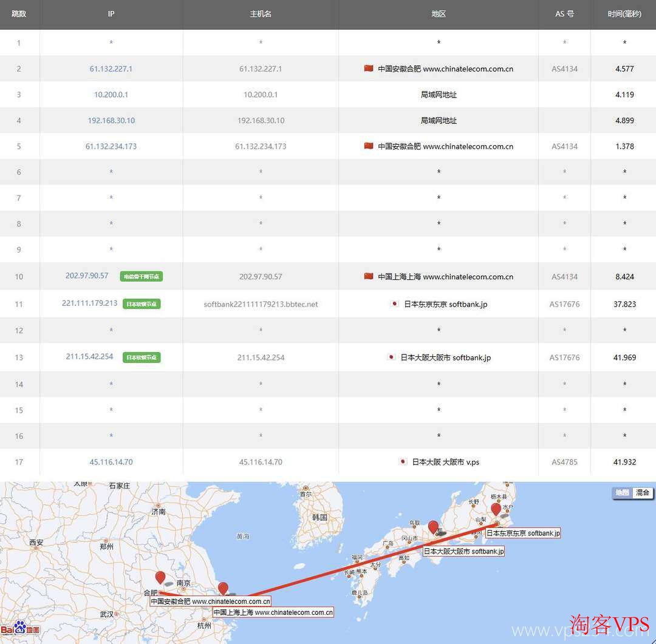The height and width of the screenshot is (644, 656).
Task: Click the map label 中国上海上海 www.chinatelecom.com.cn
Action: pyautogui.click(x=273, y=612)
